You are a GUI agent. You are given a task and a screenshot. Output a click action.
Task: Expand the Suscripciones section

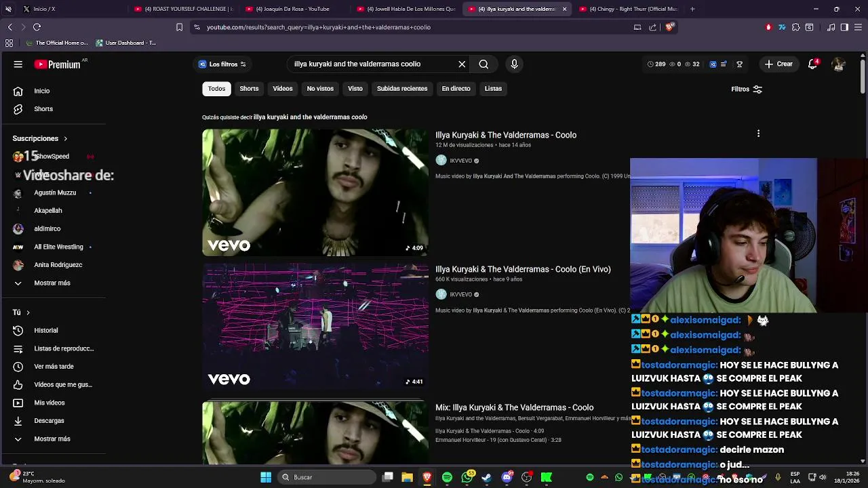click(x=40, y=138)
